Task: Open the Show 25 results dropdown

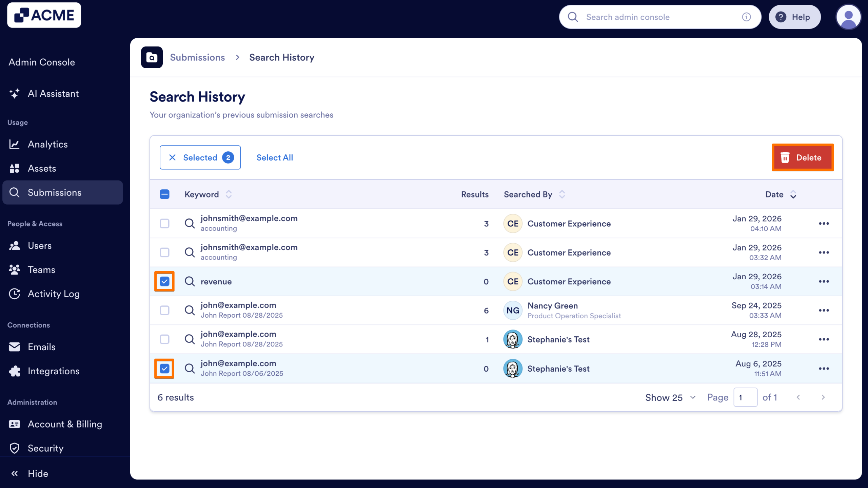Action: 669,397
